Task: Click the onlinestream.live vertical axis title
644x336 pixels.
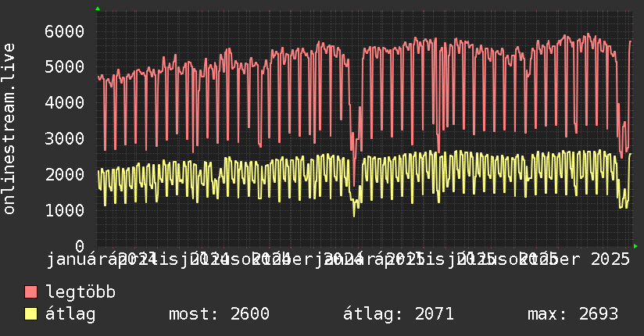Action: [9, 129]
